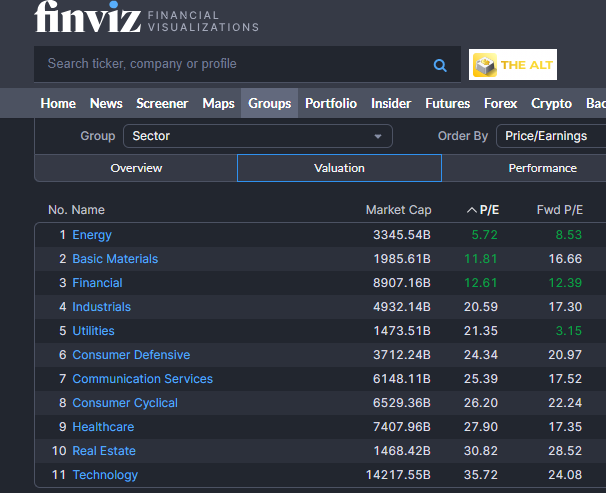Click Energy market cap 3345.54B
Viewport: 606px width, 493px height.
pyautogui.click(x=402, y=235)
